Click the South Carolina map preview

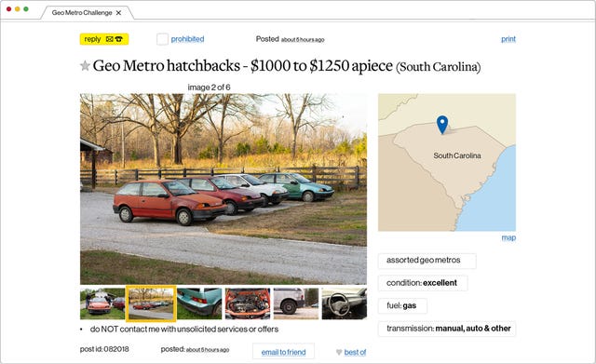[447, 162]
